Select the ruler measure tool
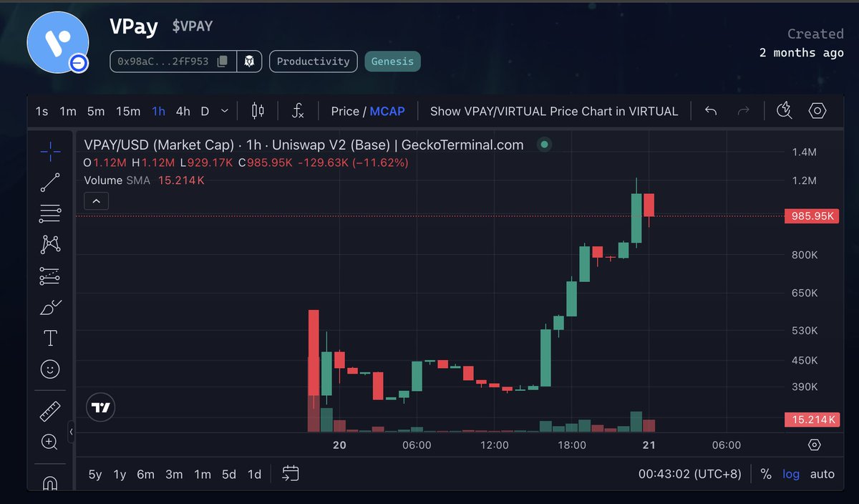 point(50,411)
